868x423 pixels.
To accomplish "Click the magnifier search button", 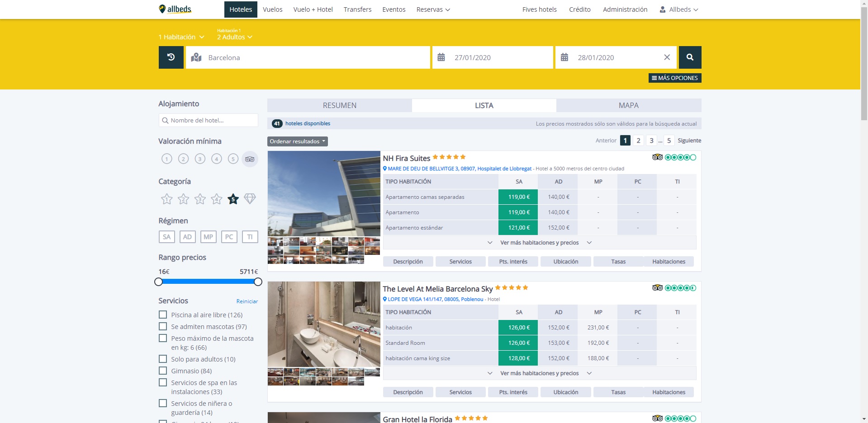I will (x=690, y=57).
